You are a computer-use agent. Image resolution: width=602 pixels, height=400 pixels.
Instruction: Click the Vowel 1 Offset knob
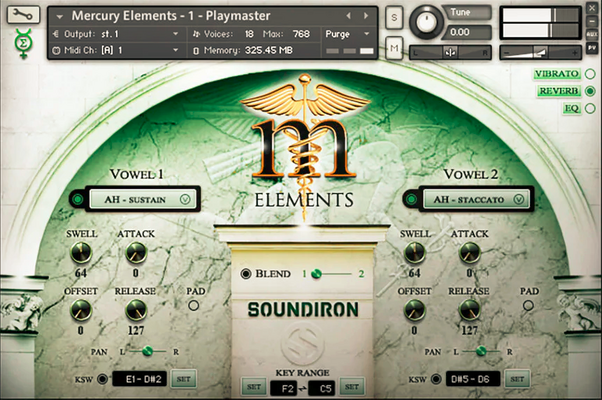81,310
